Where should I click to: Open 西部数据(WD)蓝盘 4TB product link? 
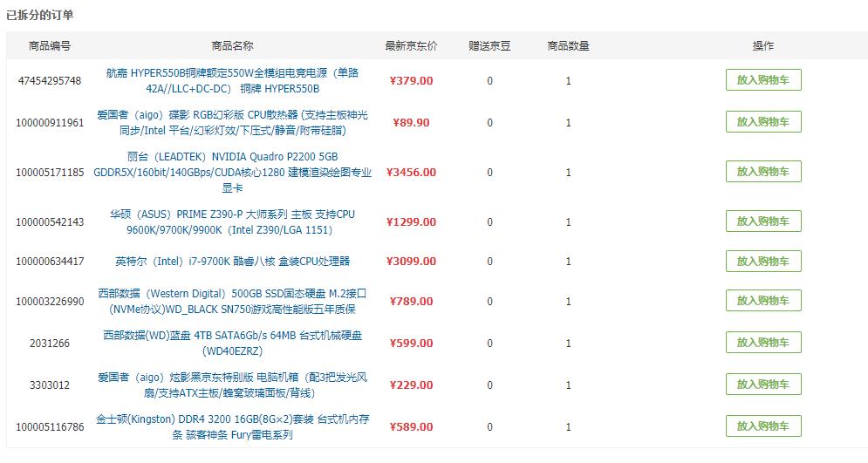tap(233, 343)
